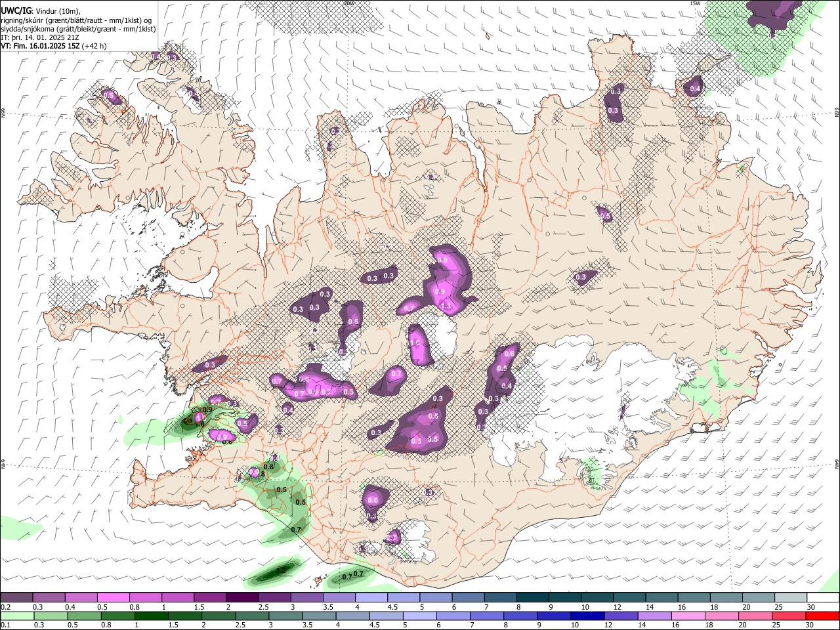
Task: Pick bright red lower swatch after 30
Action: tap(823, 616)
